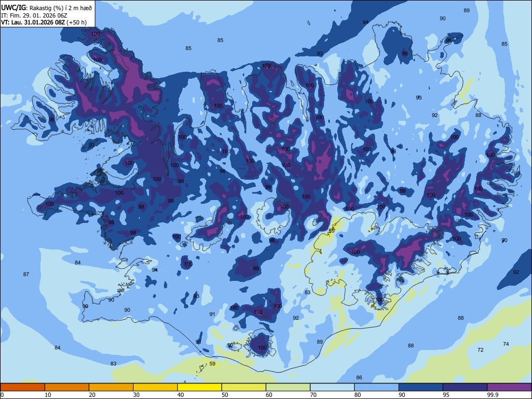Click the orange 10–20 legend swatch
This screenshot has width=532, height=399.
(x=67, y=387)
